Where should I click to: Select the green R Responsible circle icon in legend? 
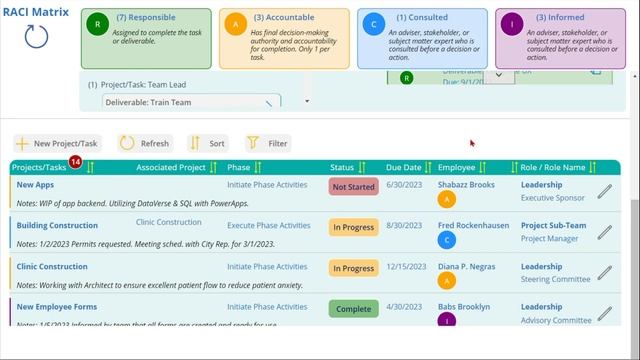(98, 24)
